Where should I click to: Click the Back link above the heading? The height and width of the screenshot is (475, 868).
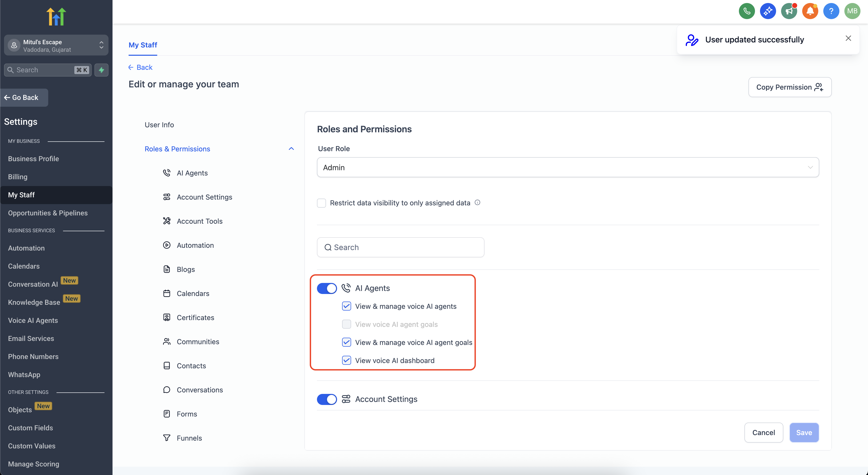[140, 67]
